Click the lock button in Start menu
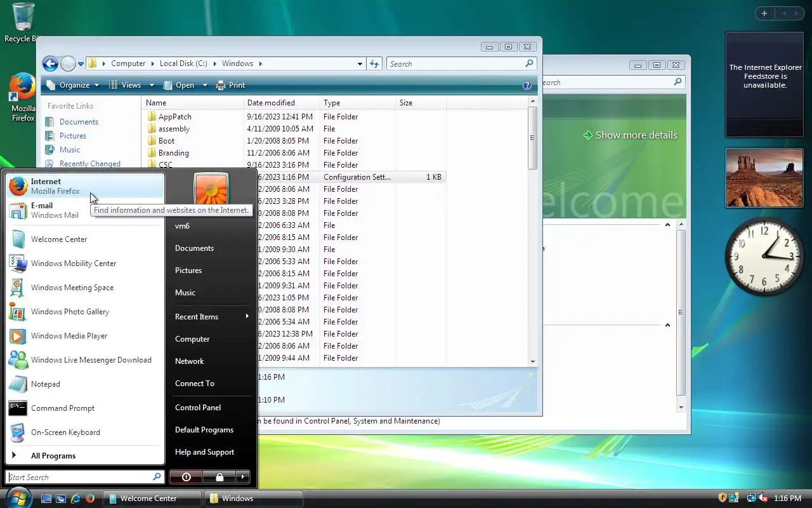812x508 pixels. [x=219, y=477]
